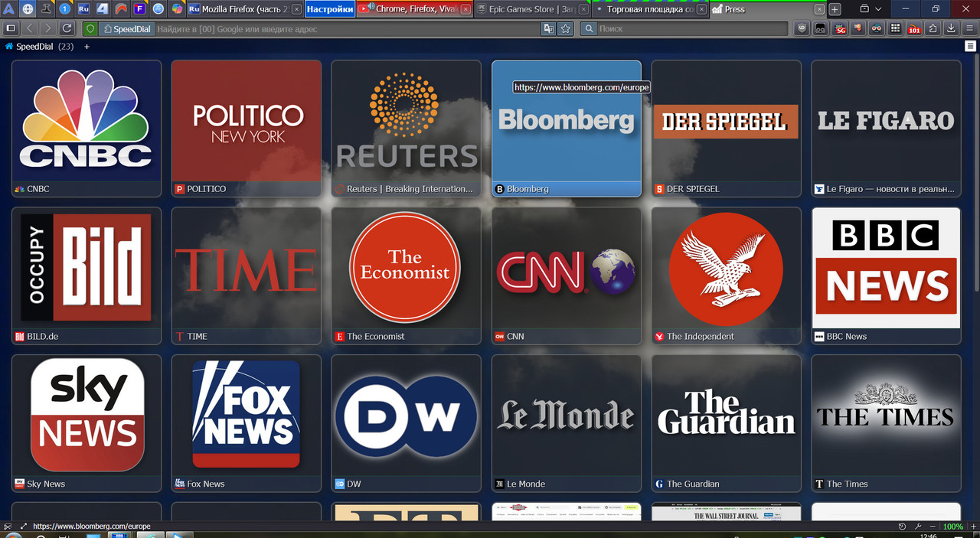
Task: Switch to the Настройки tab
Action: tap(330, 9)
